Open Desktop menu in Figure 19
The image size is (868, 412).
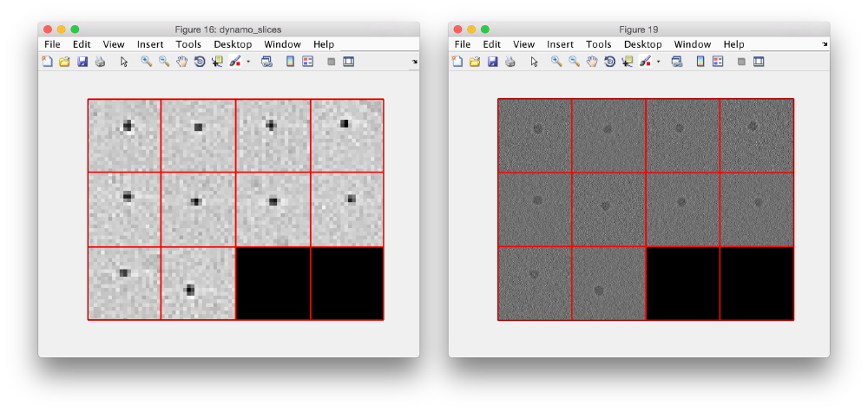point(642,44)
